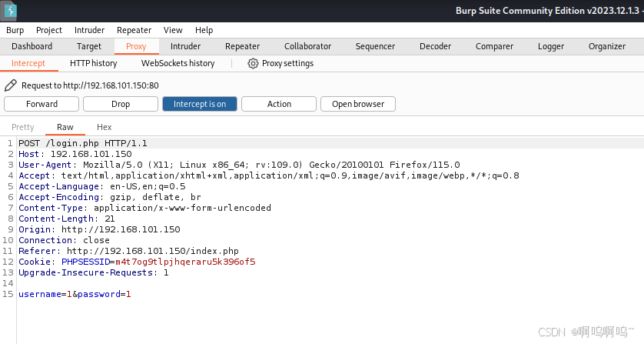Click the Content-Type header line
Image resolution: width=644 pixels, height=344 pixels.
click(144, 208)
